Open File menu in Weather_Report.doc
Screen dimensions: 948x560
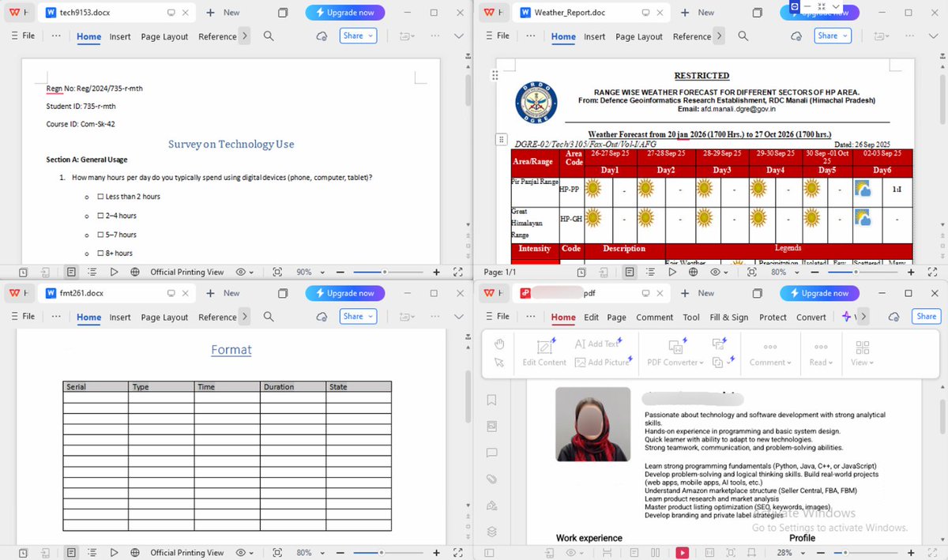pos(497,36)
